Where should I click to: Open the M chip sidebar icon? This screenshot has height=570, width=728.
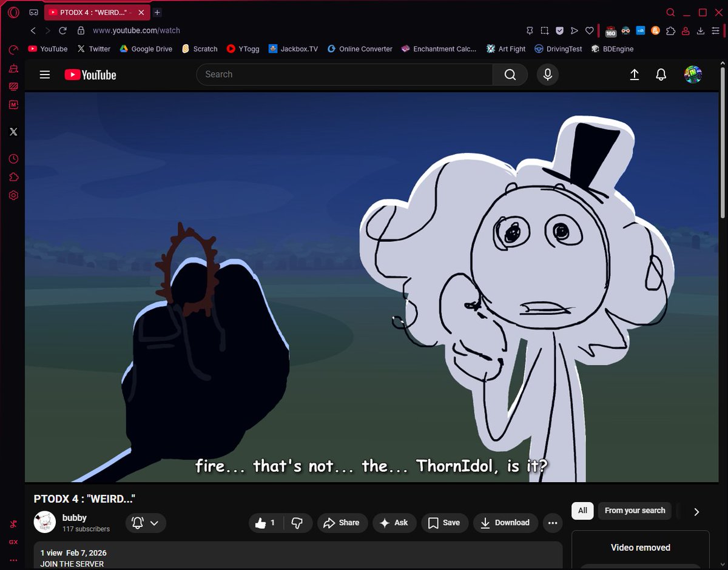(x=13, y=104)
